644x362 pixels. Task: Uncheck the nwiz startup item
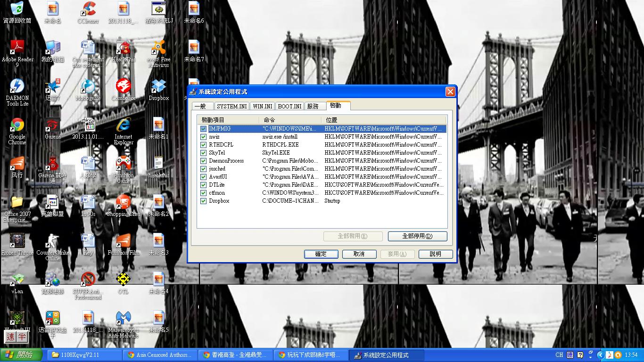click(204, 137)
